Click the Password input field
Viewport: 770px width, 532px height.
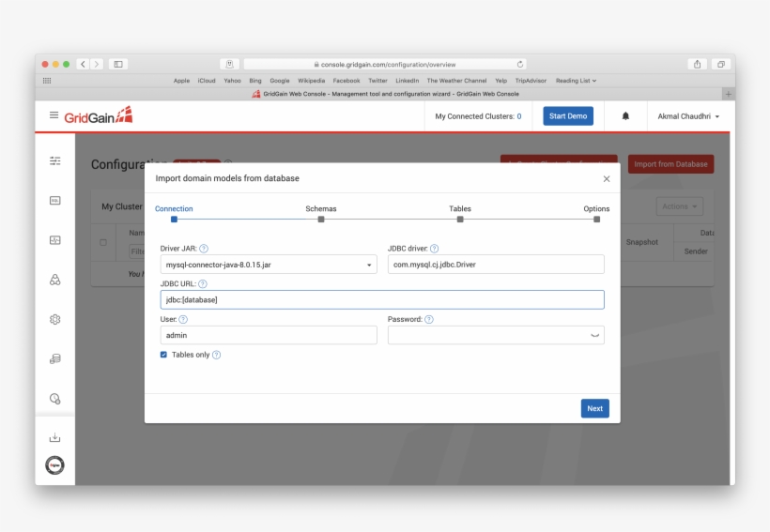pyautogui.click(x=496, y=335)
